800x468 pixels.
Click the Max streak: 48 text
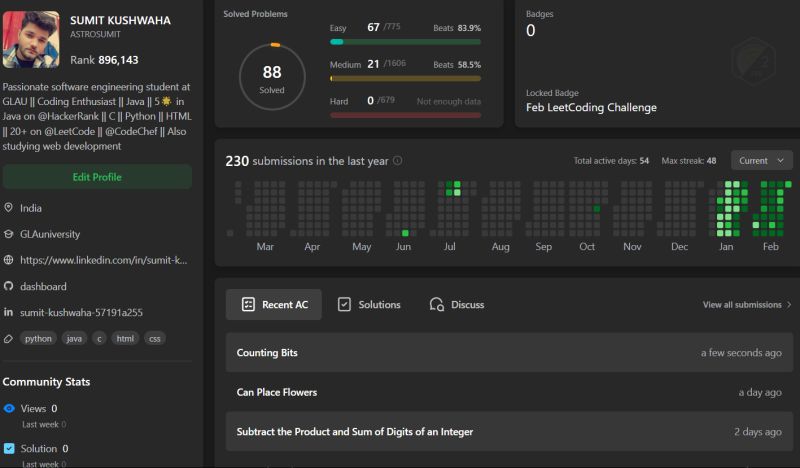coord(689,161)
